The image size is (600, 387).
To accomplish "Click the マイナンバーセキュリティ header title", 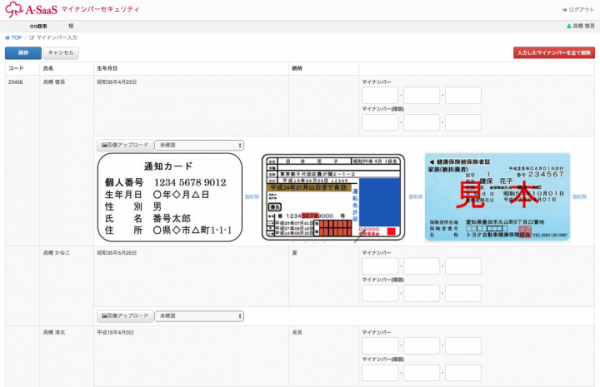I will click(100, 9).
